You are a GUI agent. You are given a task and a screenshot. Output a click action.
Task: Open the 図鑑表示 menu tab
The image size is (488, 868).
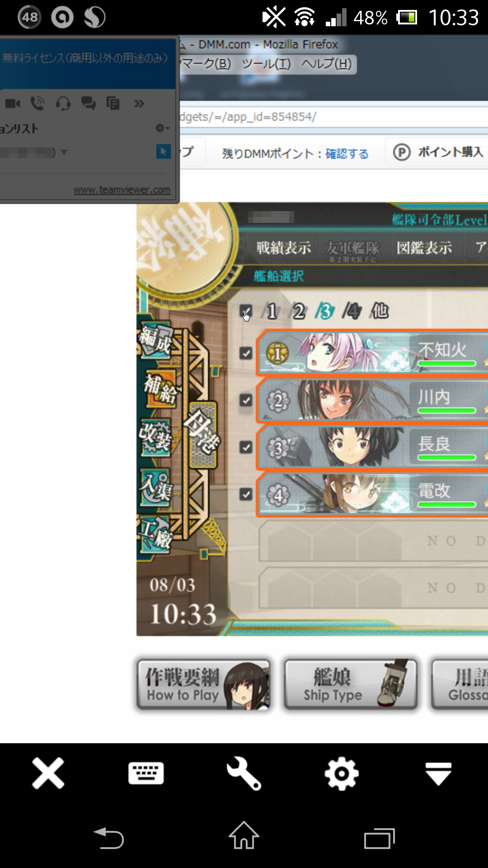(x=424, y=248)
